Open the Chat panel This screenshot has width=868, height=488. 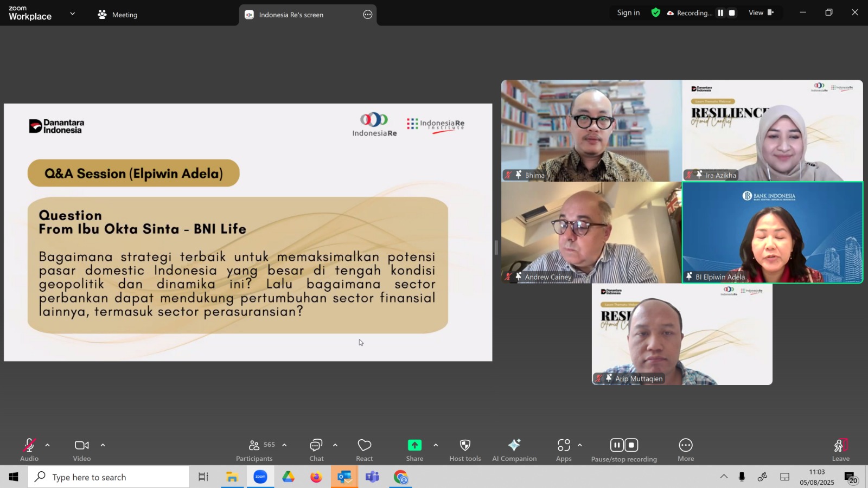(316, 450)
